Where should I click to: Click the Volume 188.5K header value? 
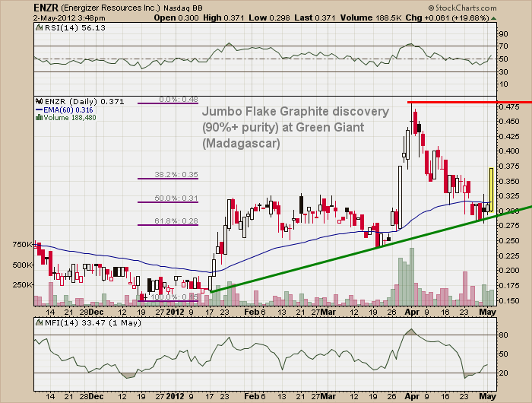click(372, 17)
